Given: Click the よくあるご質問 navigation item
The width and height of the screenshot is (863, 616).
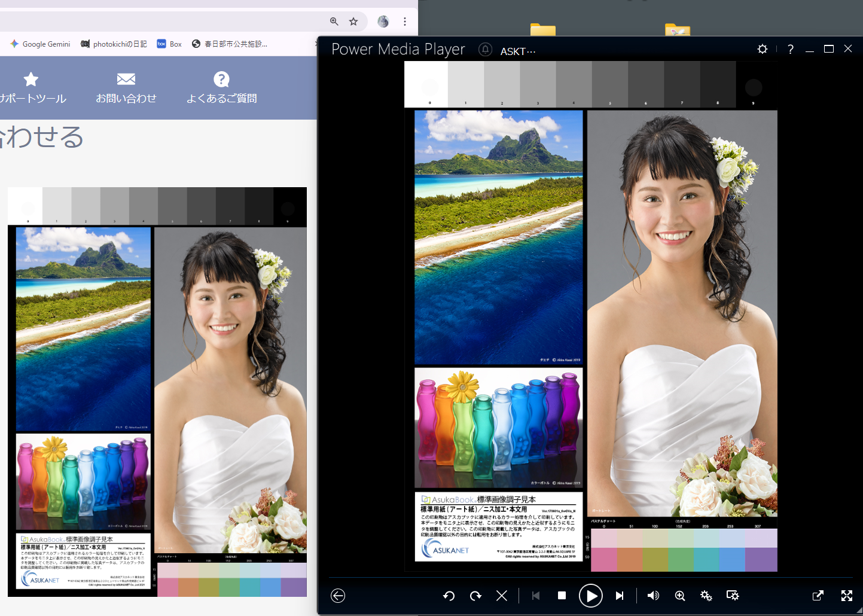Looking at the screenshot, I should (x=221, y=89).
